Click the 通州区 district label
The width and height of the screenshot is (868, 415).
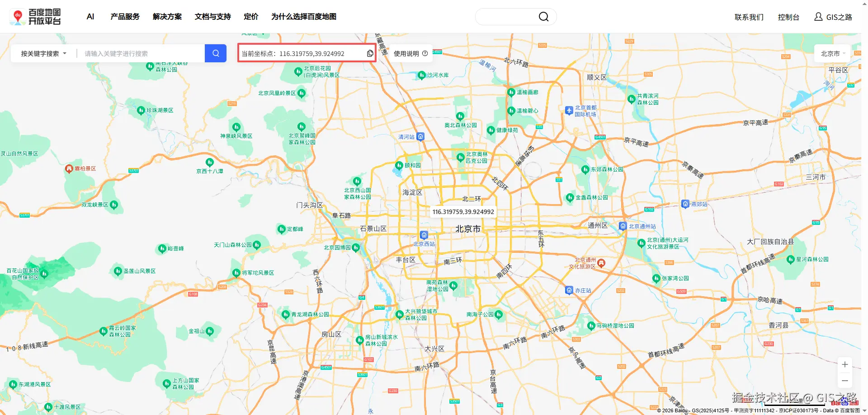tap(598, 225)
